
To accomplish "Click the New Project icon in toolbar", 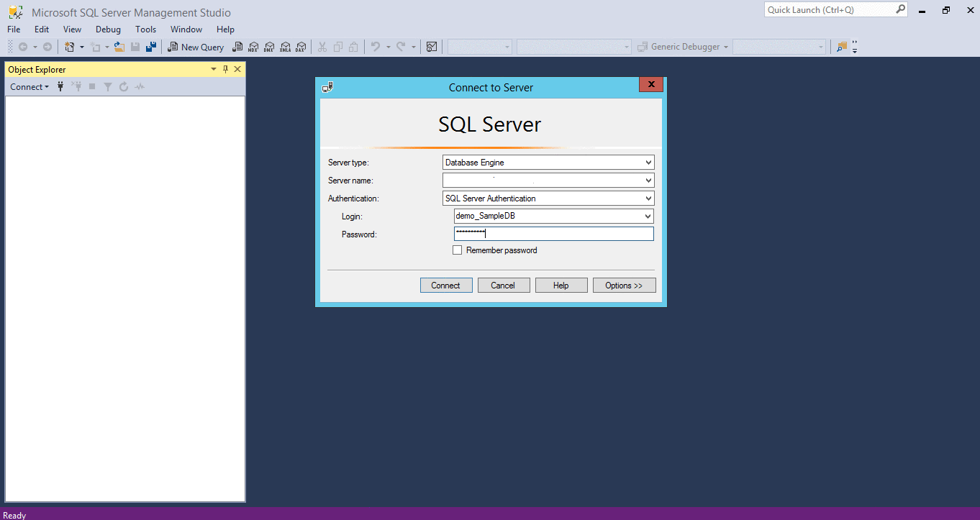I will [x=69, y=47].
